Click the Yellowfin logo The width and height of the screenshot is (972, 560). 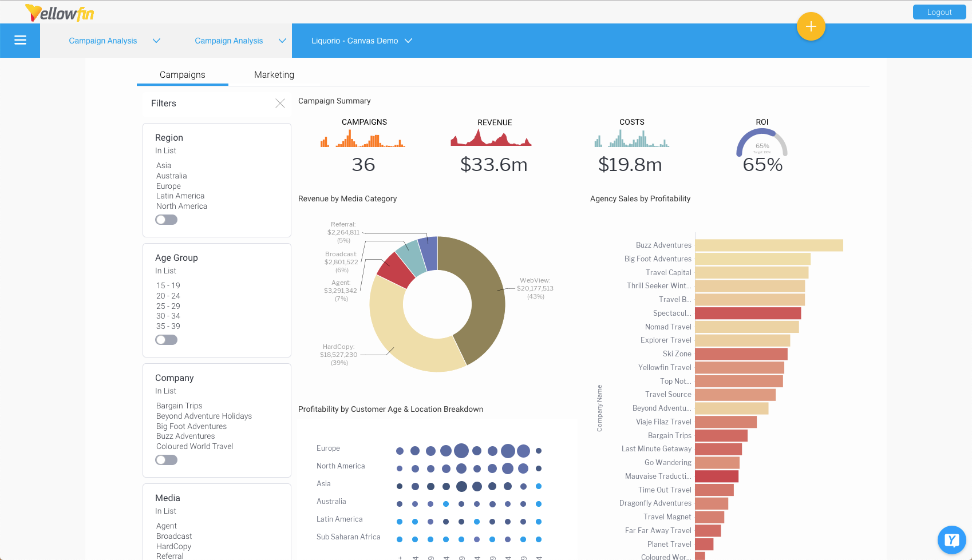point(60,12)
